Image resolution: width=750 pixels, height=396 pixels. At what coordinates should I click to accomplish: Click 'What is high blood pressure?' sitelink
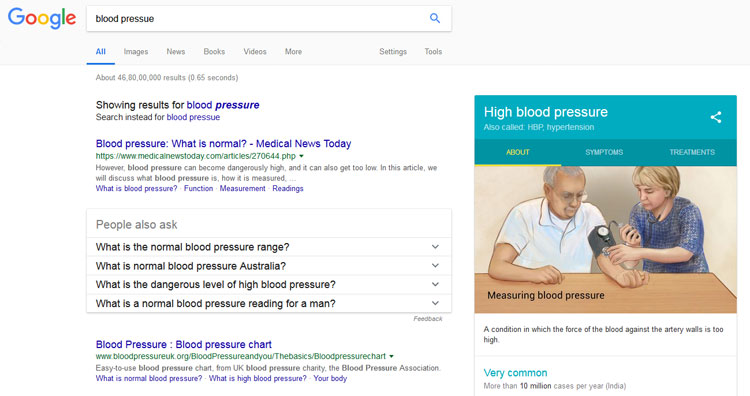point(258,378)
